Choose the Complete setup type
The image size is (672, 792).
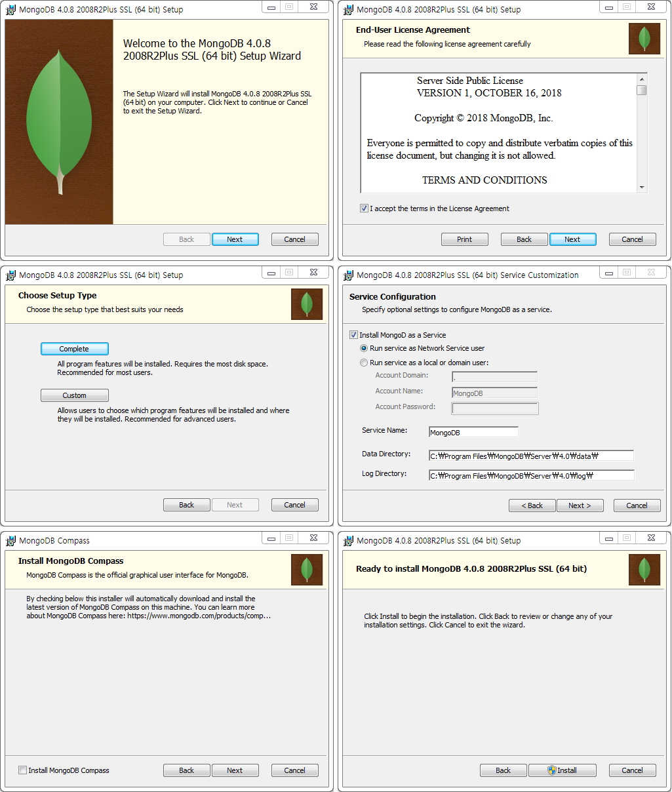coord(75,349)
